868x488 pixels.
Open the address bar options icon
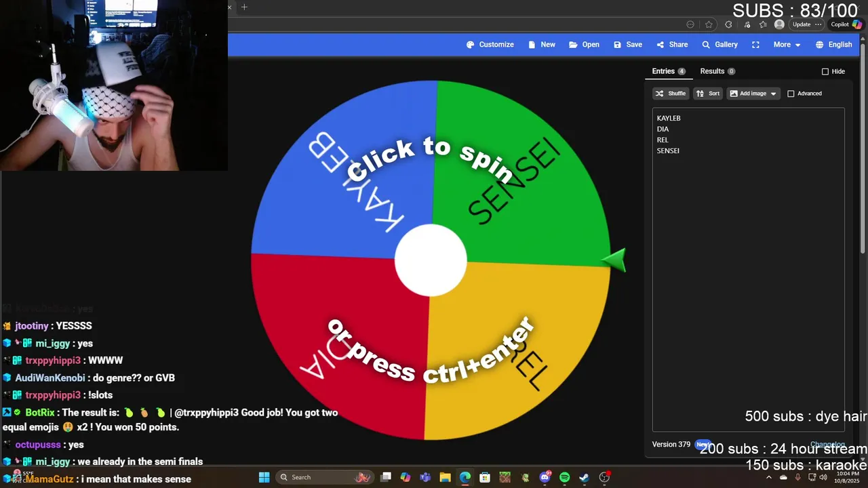690,24
